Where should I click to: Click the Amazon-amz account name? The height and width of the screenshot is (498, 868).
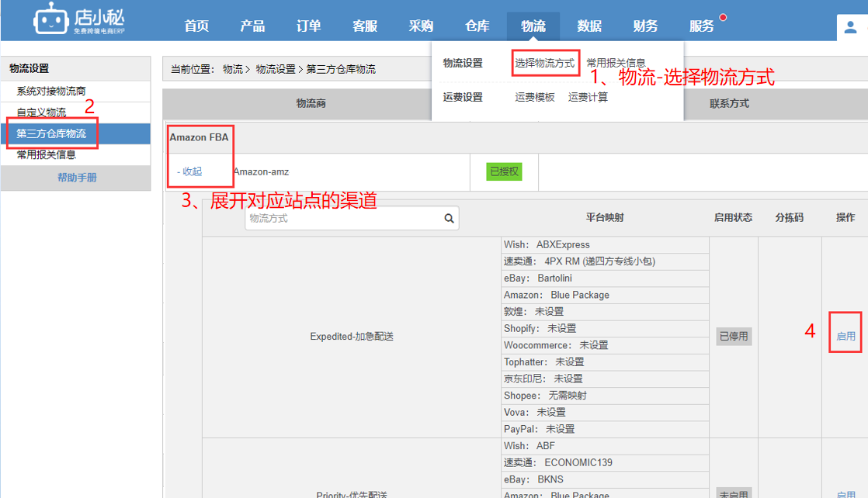pyautogui.click(x=262, y=172)
